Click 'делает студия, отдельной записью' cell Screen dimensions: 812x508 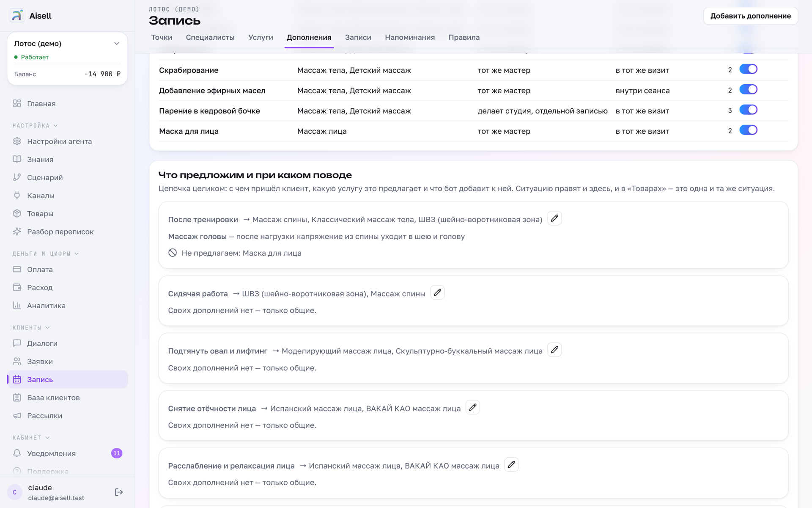[543, 111]
